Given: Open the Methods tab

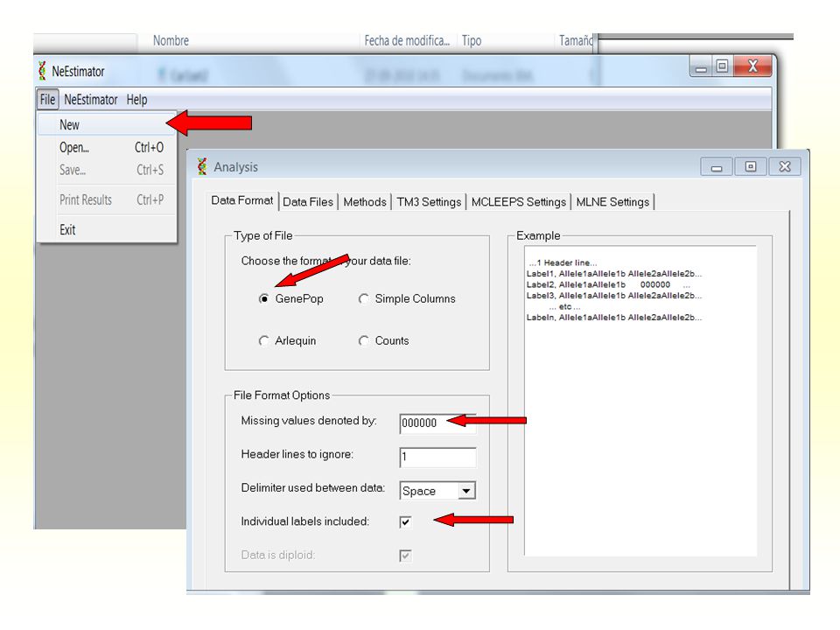Looking at the screenshot, I should pos(365,202).
